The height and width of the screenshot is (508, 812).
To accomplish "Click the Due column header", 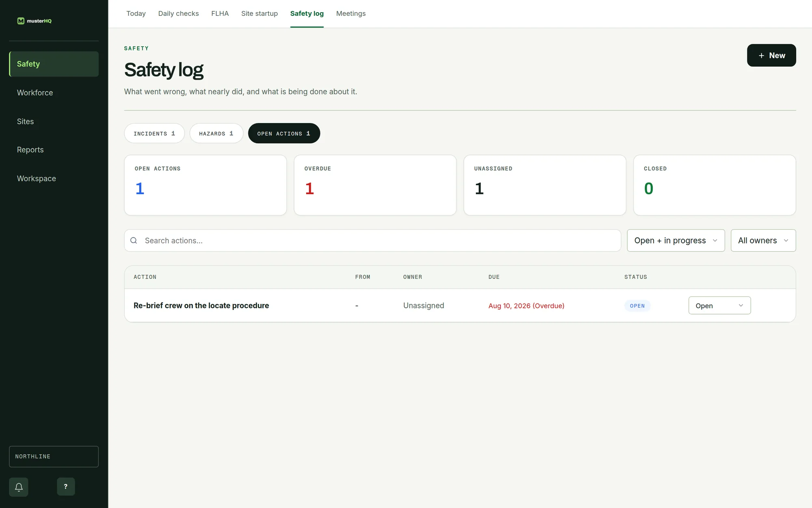I will tap(494, 277).
